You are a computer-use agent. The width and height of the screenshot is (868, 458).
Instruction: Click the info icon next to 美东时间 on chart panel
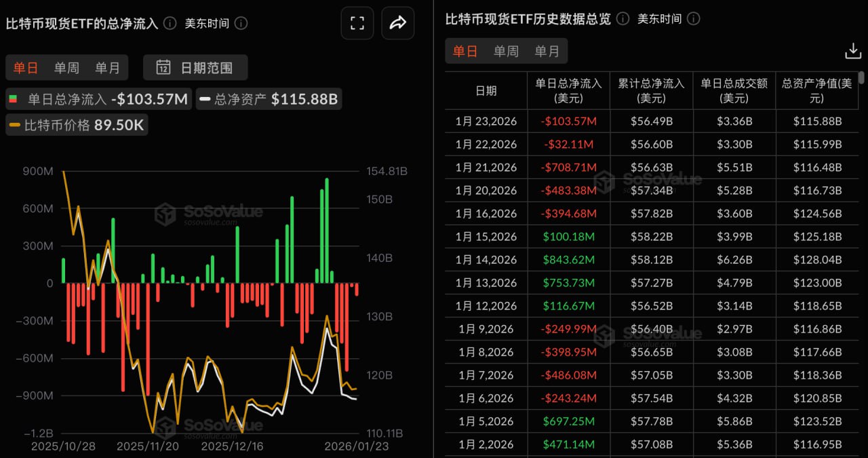[x=242, y=22]
